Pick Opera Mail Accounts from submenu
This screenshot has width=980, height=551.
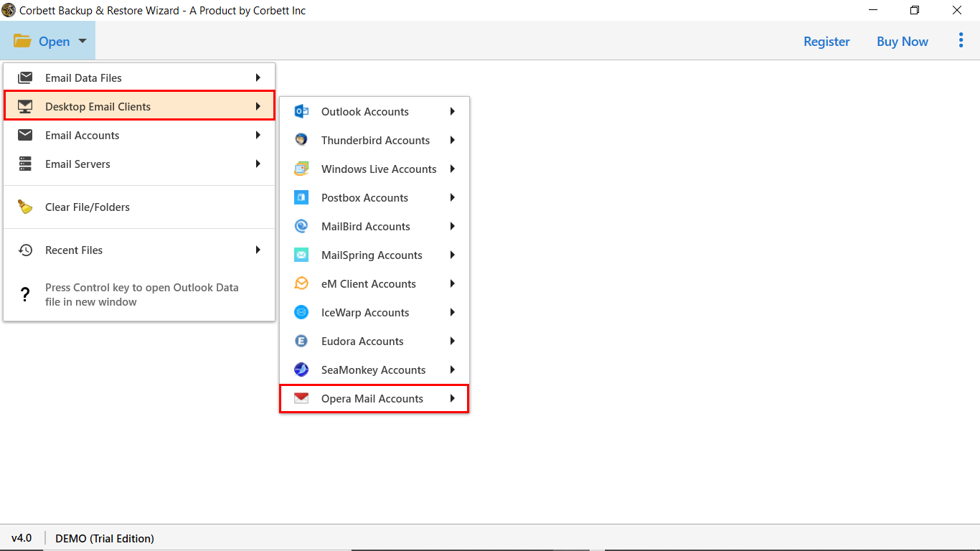(374, 398)
